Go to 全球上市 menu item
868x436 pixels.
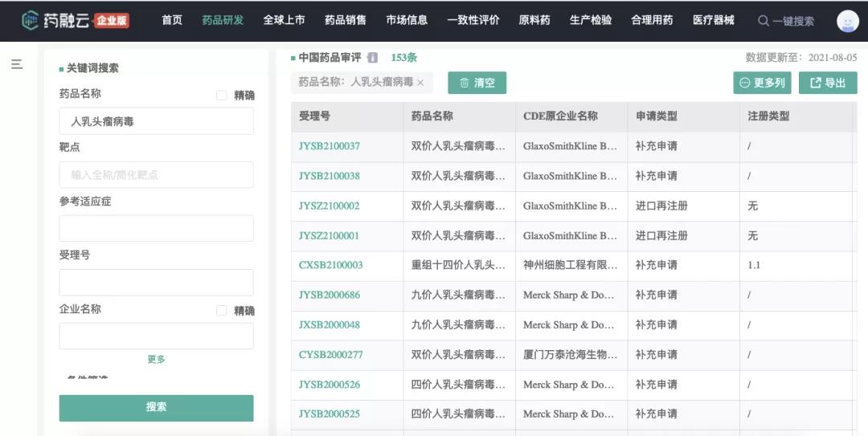pyautogui.click(x=284, y=20)
